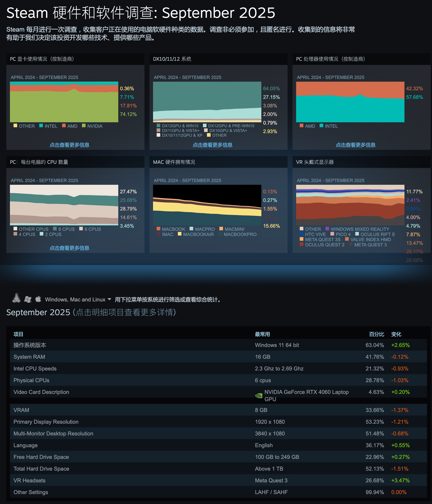Expand the Video Card Description row

coord(41,392)
